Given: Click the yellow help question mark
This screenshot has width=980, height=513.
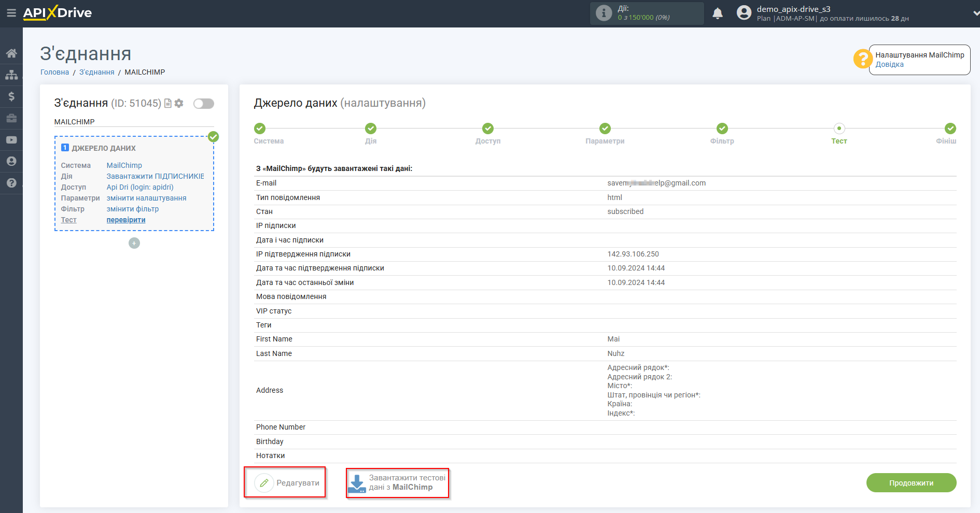Looking at the screenshot, I should tap(863, 59).
